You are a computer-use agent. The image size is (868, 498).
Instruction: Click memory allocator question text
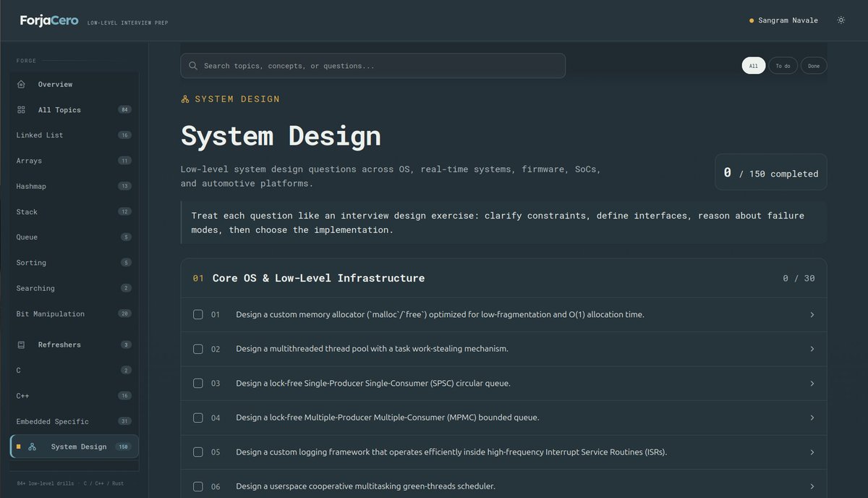[x=440, y=315]
